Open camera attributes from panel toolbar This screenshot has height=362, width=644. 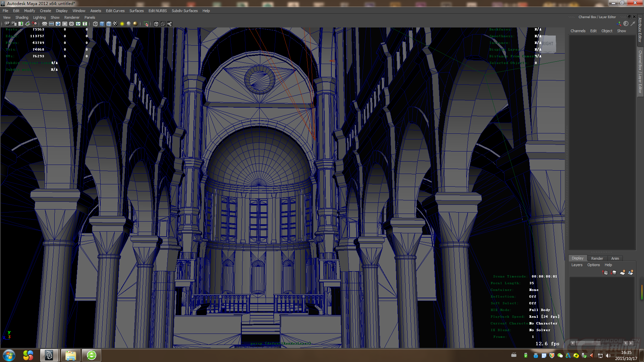tap(14, 24)
